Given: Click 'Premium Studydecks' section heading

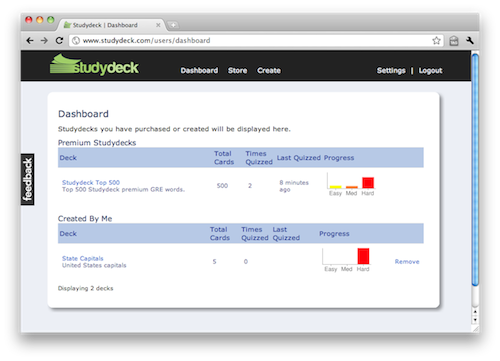Looking at the screenshot, I should pos(97,143).
